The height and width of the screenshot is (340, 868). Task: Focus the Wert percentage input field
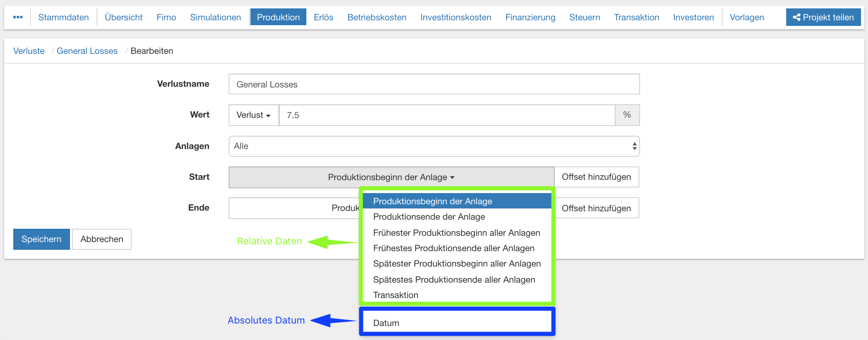coord(447,115)
